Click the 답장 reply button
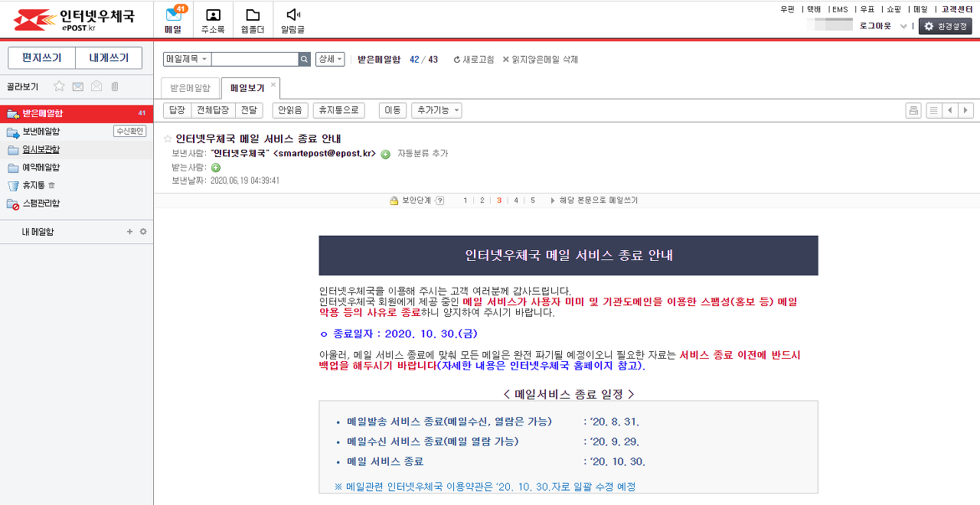The width and height of the screenshot is (980, 505). (177, 110)
